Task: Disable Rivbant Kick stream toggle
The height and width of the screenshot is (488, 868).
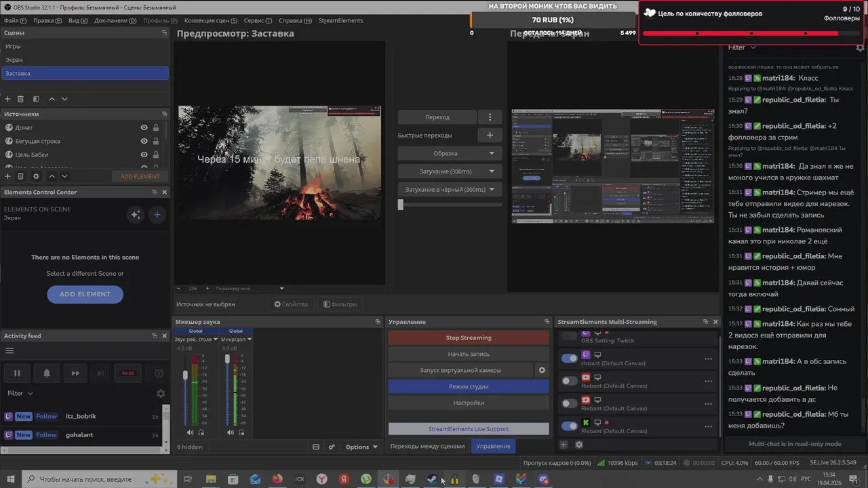Action: tap(570, 426)
